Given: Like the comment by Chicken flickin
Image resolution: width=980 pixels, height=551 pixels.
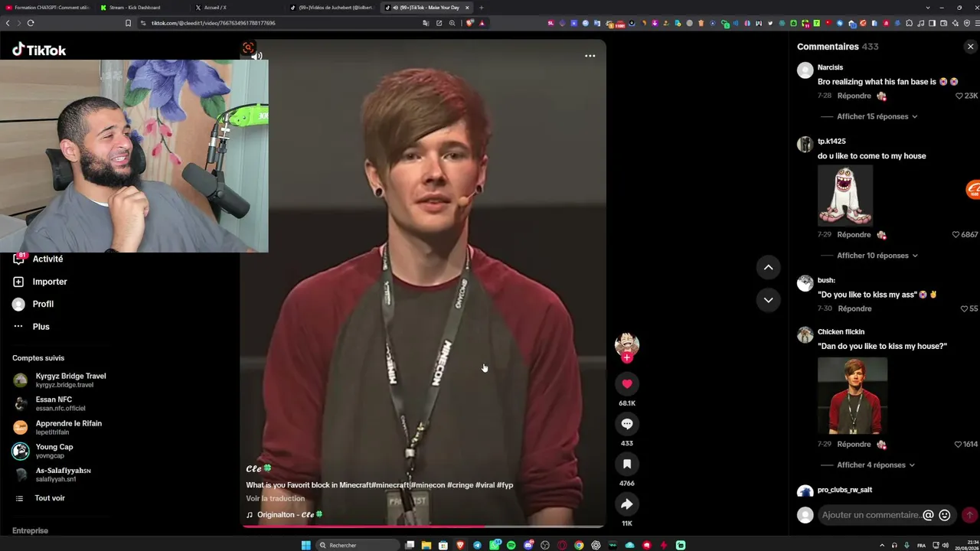Looking at the screenshot, I should (x=958, y=444).
